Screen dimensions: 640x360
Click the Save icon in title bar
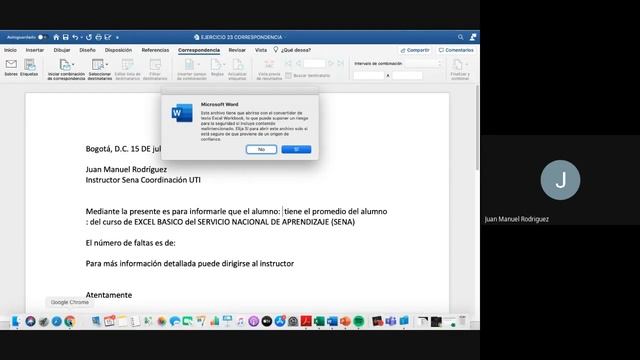[x=65, y=37]
